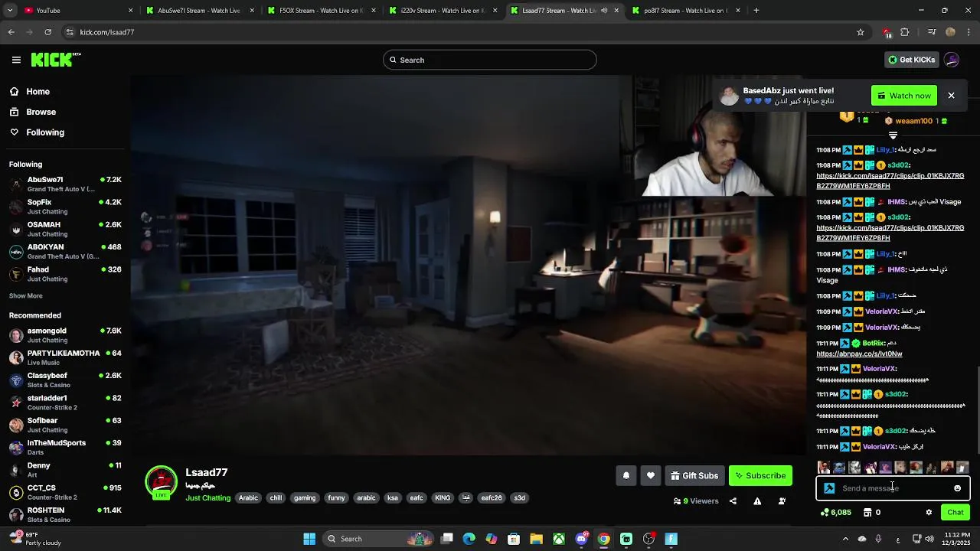Open Classybeef recommended channel

click(x=65, y=380)
